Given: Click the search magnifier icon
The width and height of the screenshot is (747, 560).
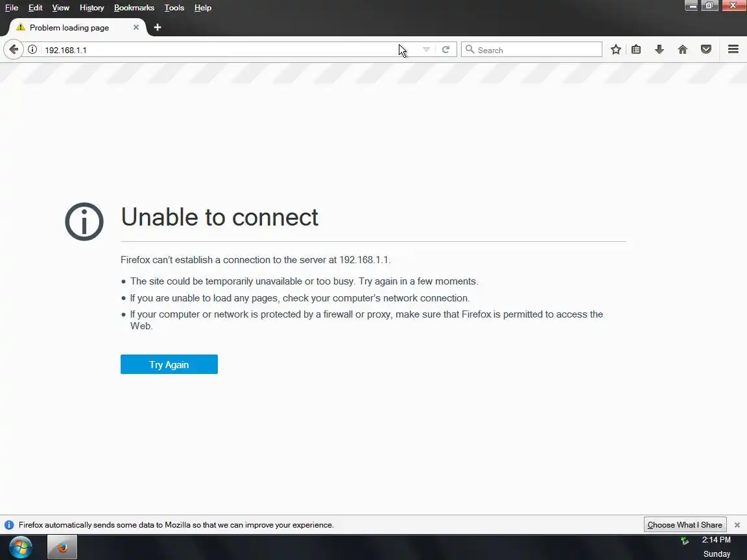Looking at the screenshot, I should (469, 49).
